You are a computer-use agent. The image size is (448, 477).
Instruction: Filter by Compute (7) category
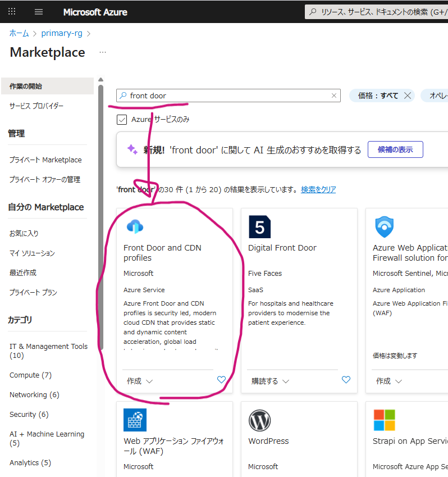coord(30,375)
